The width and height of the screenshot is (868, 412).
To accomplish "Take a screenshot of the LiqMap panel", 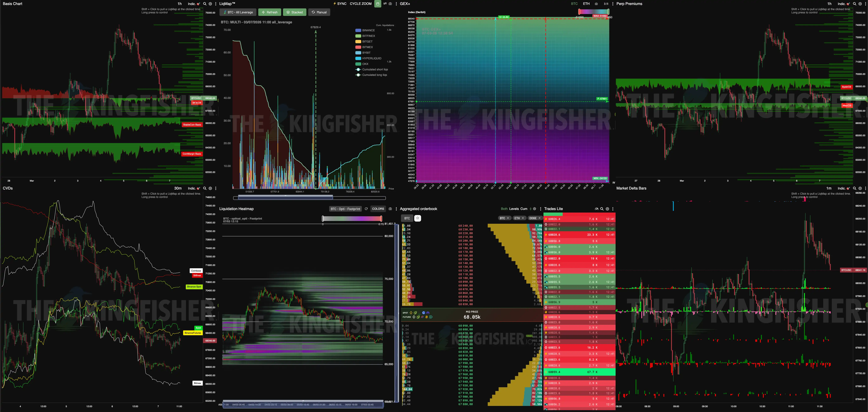I will [390, 4].
